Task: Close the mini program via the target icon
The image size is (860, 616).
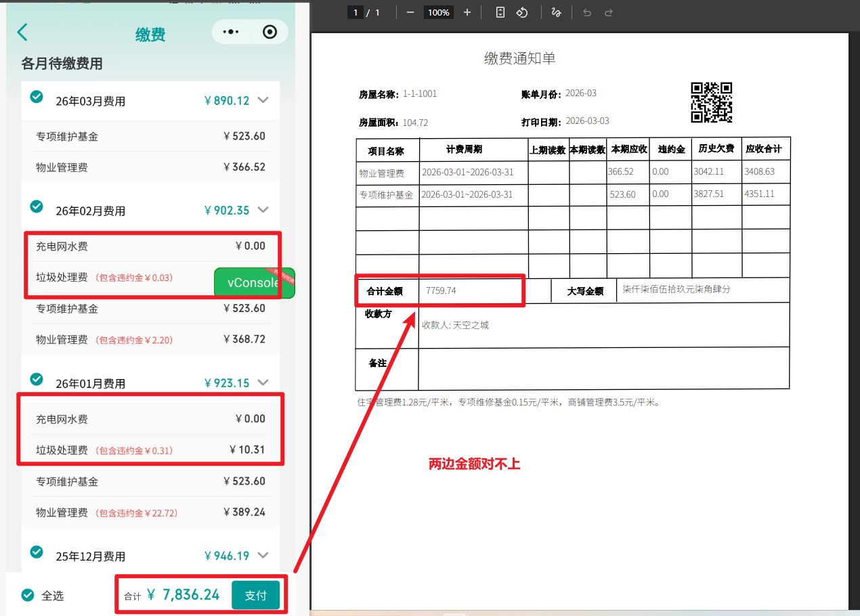Action: [270, 32]
